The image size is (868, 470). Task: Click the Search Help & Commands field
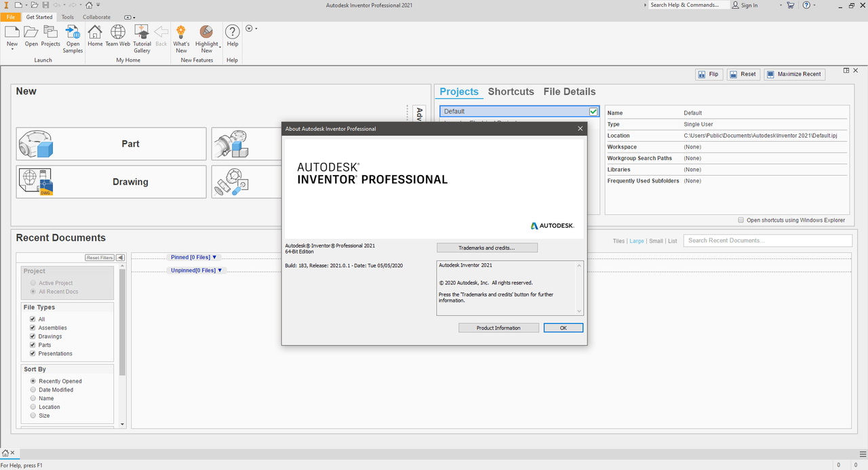click(688, 5)
